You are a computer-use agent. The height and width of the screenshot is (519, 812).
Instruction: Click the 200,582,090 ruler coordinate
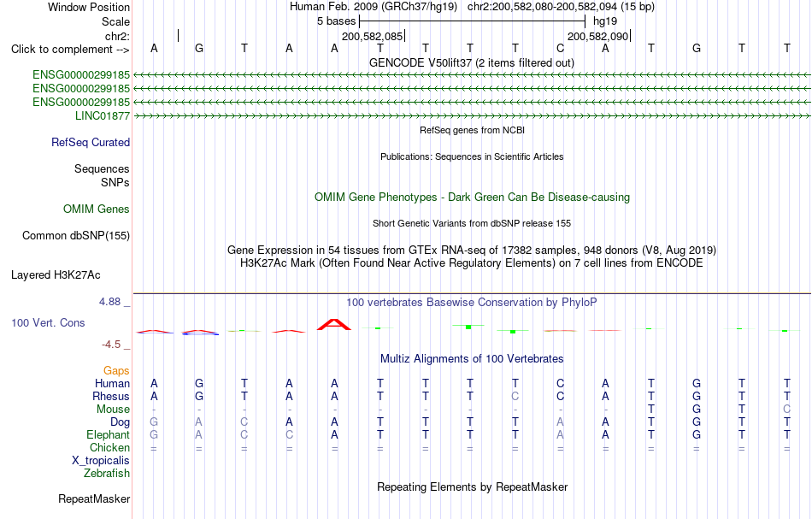[597, 36]
